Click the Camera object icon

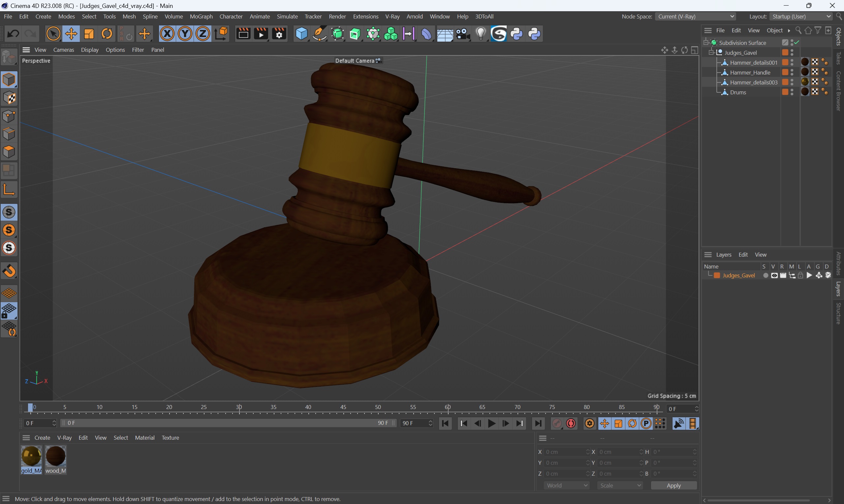[x=463, y=34]
